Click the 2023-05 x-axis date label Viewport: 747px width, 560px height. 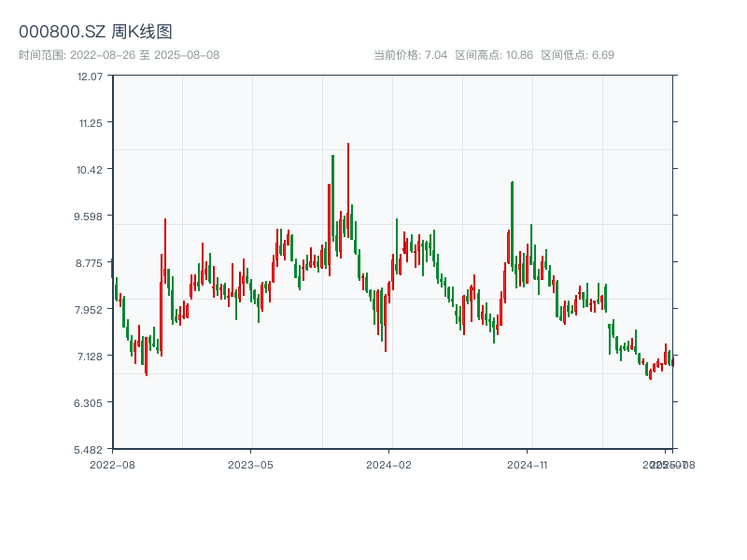tap(250, 464)
